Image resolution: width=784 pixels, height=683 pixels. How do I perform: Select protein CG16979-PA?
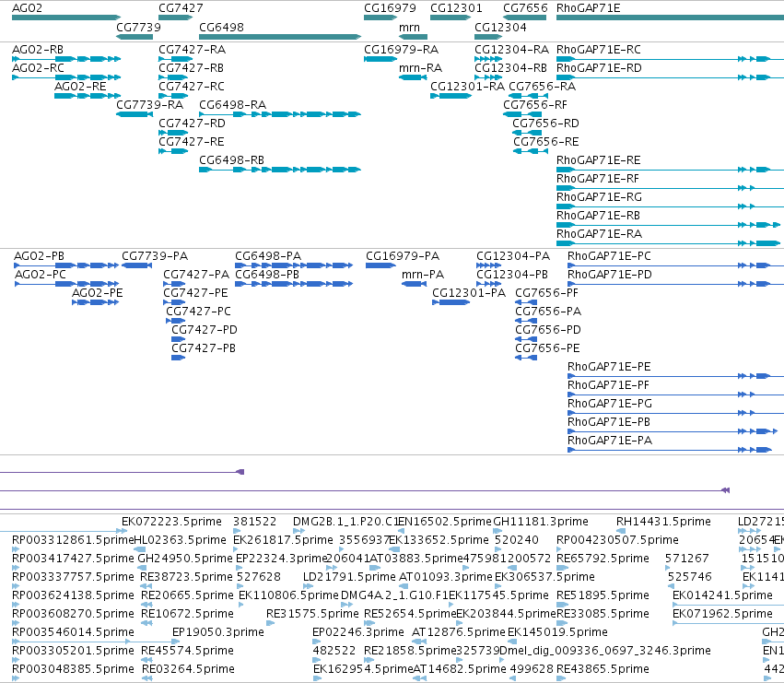point(403,256)
